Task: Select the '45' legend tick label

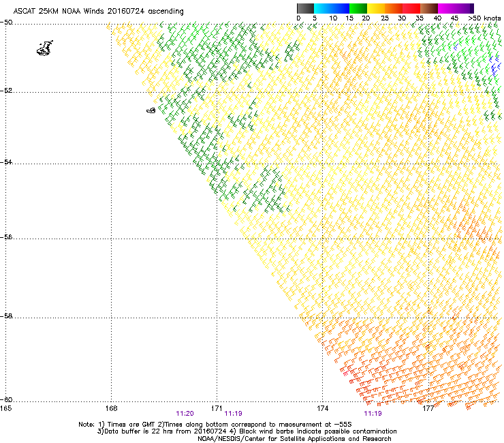Action: [x=454, y=18]
